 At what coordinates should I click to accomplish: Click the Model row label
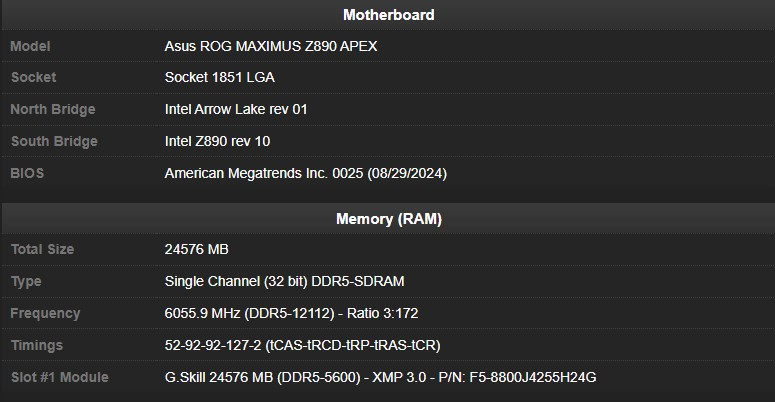[x=31, y=46]
